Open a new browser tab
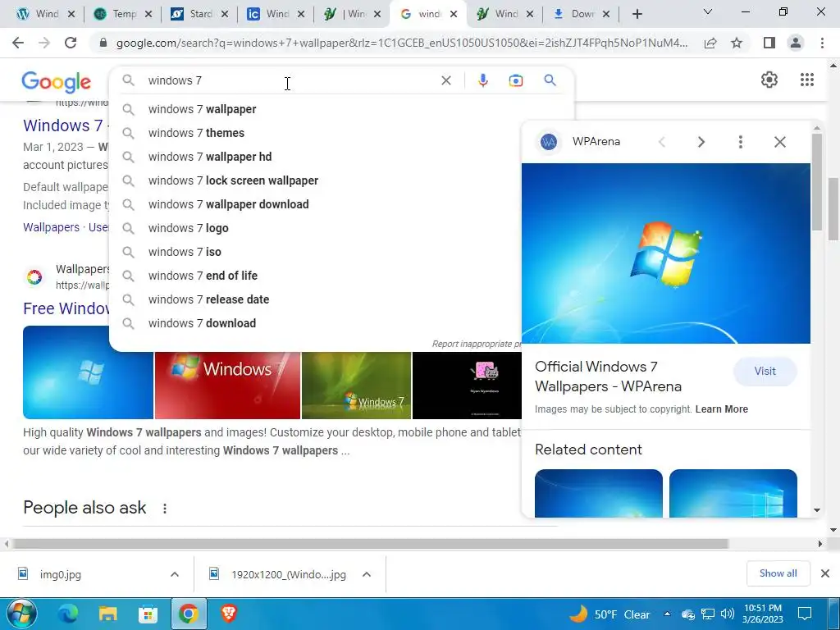Viewport: 840px width, 630px height. pos(637,15)
